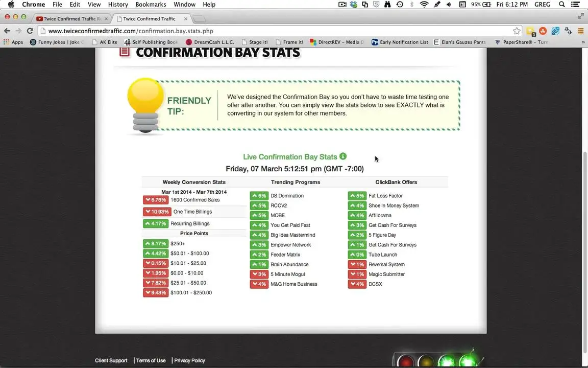This screenshot has height=368, width=588.
Task: Open Spotlight search in the menu bar
Action: [x=561, y=5]
